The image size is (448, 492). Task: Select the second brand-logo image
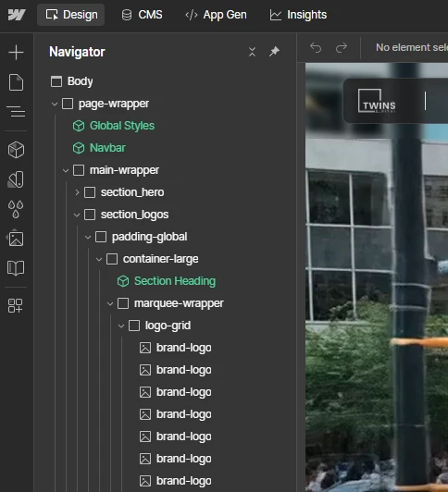point(183,370)
